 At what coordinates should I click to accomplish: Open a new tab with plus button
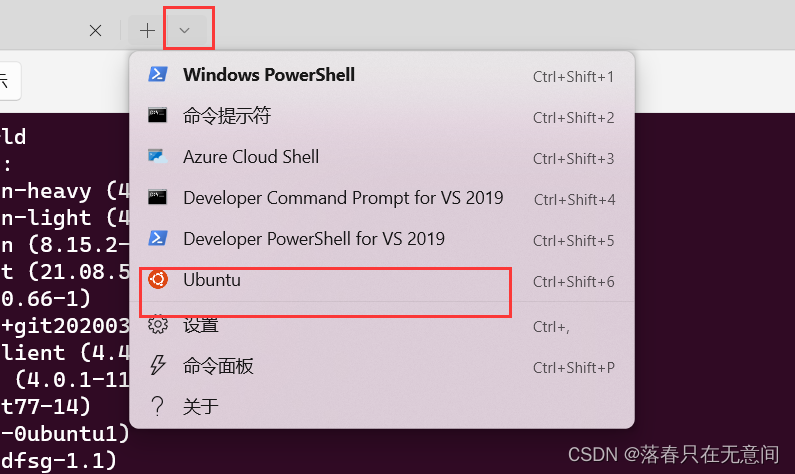coord(147,31)
